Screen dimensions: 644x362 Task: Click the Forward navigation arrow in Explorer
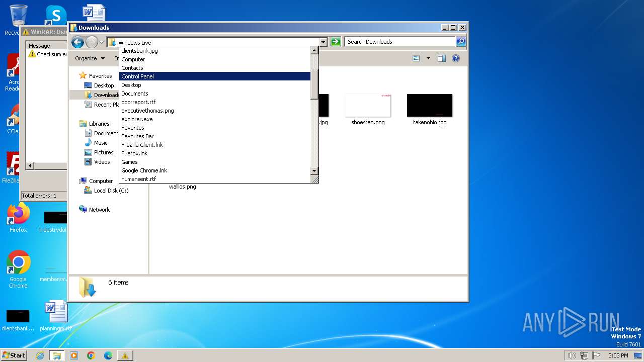click(x=92, y=42)
